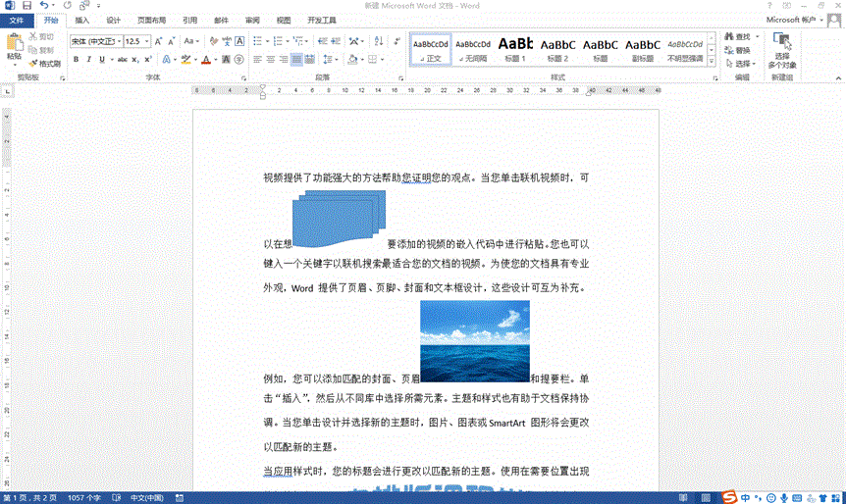Expand the Styles gallery more arrow

pos(713,62)
